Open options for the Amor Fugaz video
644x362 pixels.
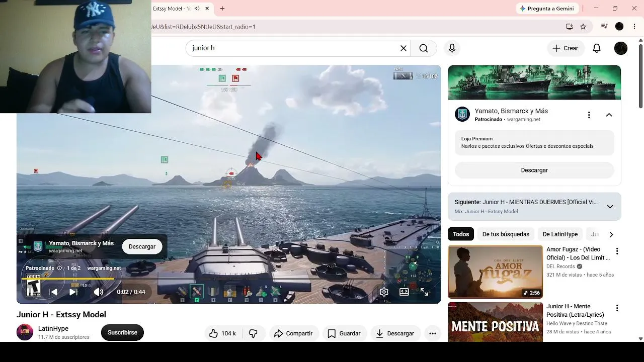[x=617, y=251]
